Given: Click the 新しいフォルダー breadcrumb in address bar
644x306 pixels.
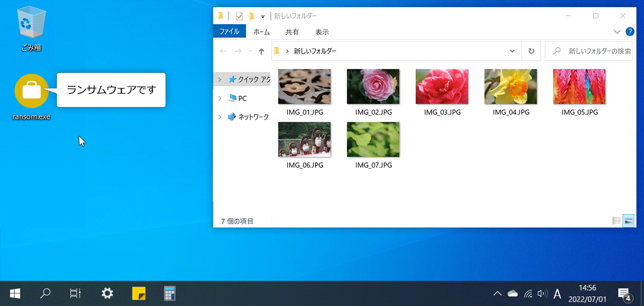Looking at the screenshot, I should 315,51.
